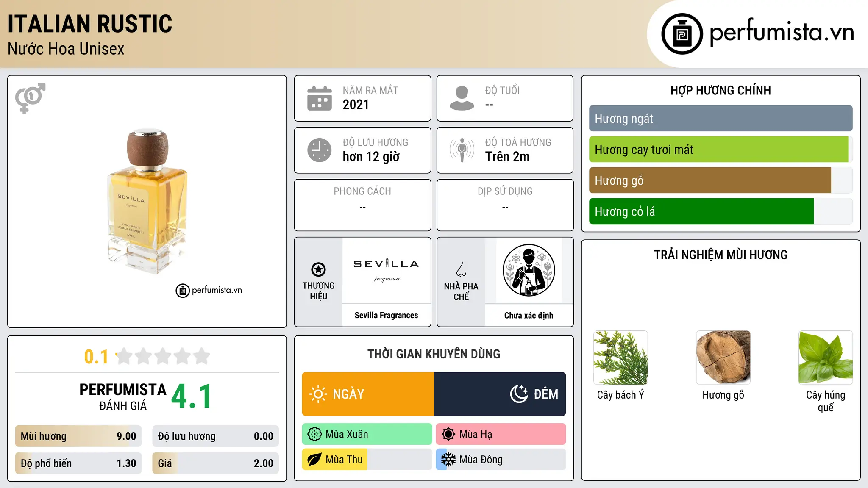
Task: Click the Thương hiệu label
Action: 318,291
